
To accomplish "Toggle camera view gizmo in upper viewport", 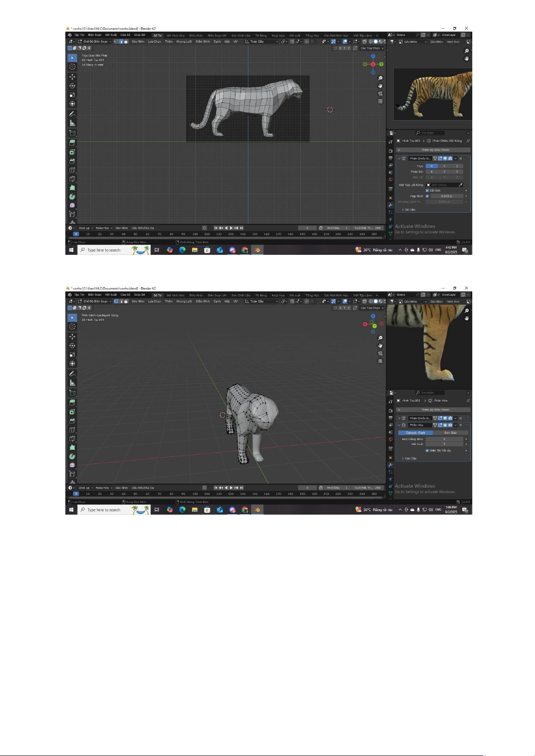I will point(380,93).
